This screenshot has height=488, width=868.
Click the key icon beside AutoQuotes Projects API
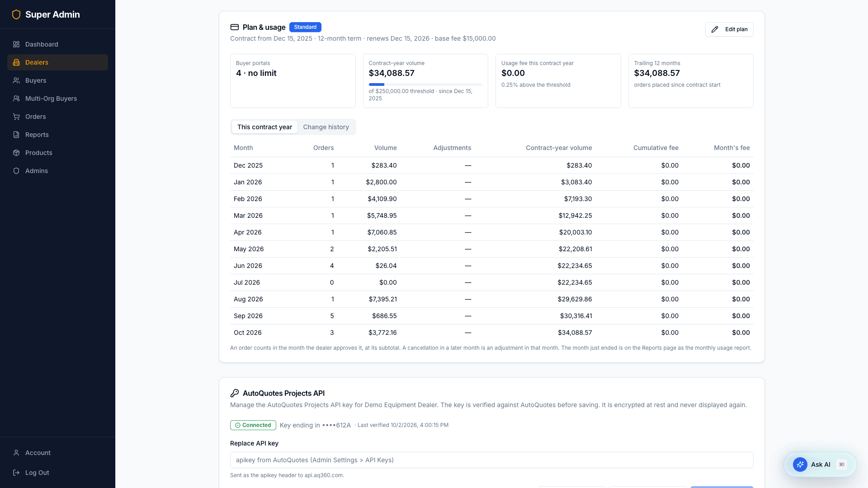[235, 393]
